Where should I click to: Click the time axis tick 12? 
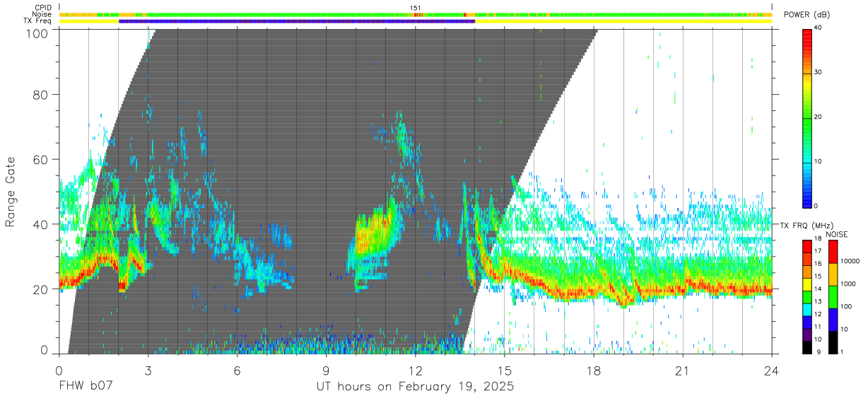[415, 370]
